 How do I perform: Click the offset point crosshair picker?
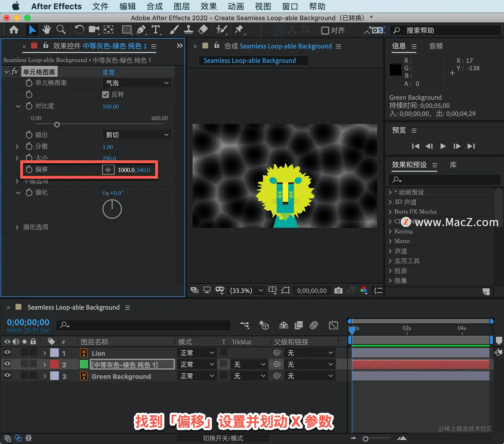(x=108, y=170)
